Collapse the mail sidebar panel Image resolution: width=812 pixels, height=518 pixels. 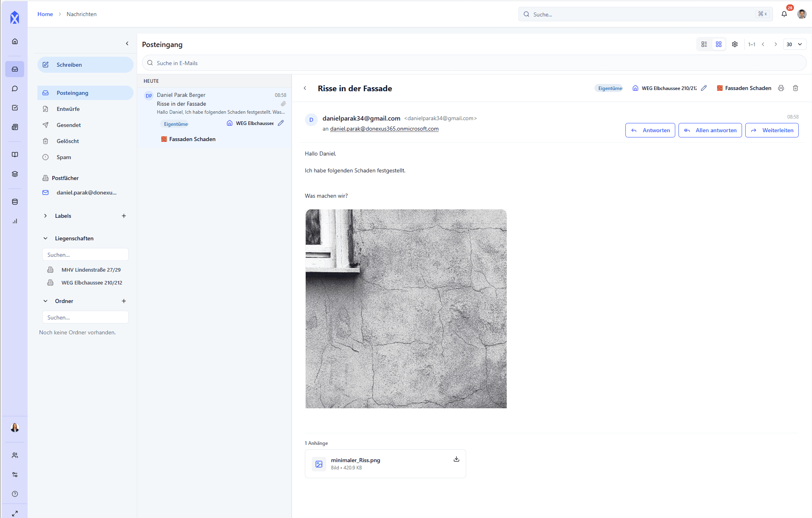(x=127, y=43)
